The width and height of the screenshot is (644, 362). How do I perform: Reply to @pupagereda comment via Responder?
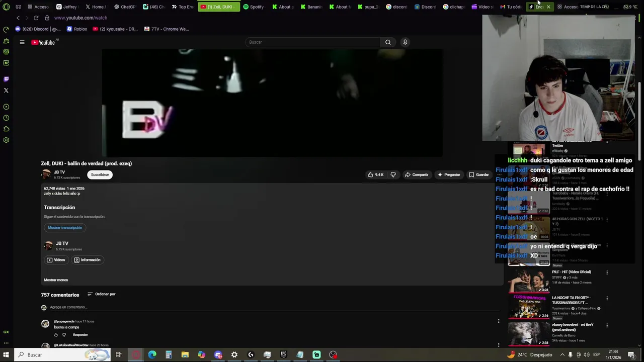80,335
